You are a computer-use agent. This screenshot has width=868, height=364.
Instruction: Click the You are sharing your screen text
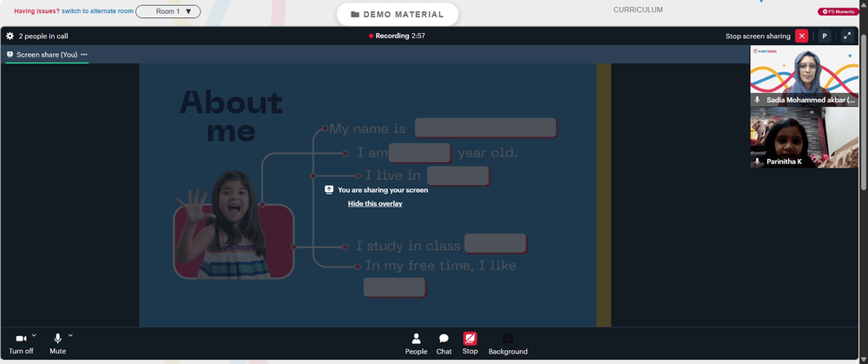tap(383, 190)
